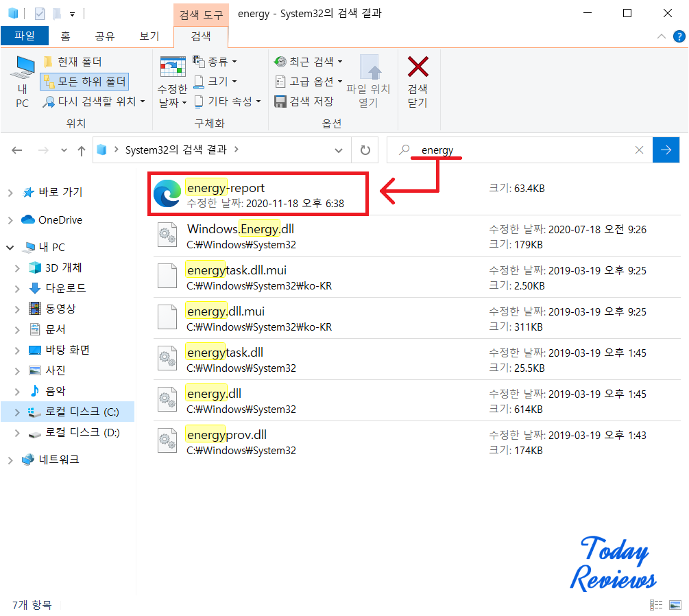Select 네트워크 in the navigation pane

pos(58,460)
